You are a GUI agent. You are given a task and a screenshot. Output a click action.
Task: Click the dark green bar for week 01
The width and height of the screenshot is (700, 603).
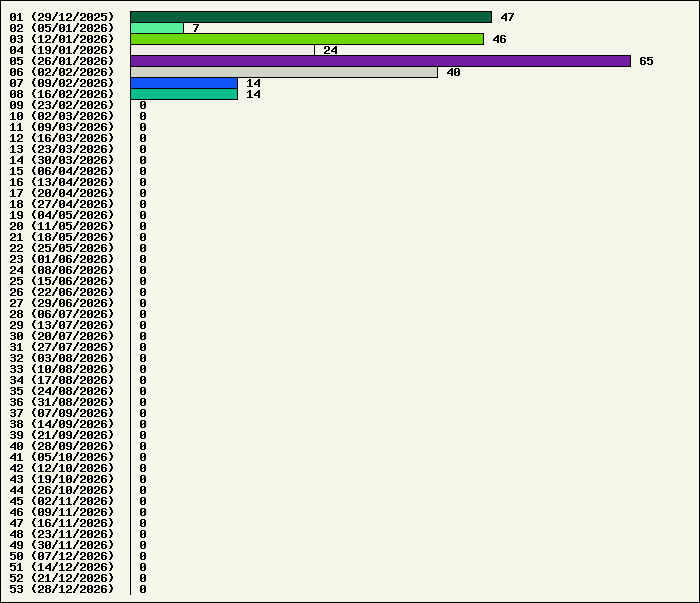coord(310,17)
